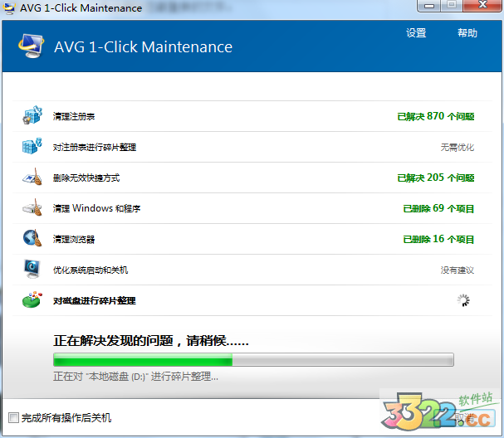Select the 清理浏览器 label
Screen dimensions: 504x438
[x=74, y=239]
